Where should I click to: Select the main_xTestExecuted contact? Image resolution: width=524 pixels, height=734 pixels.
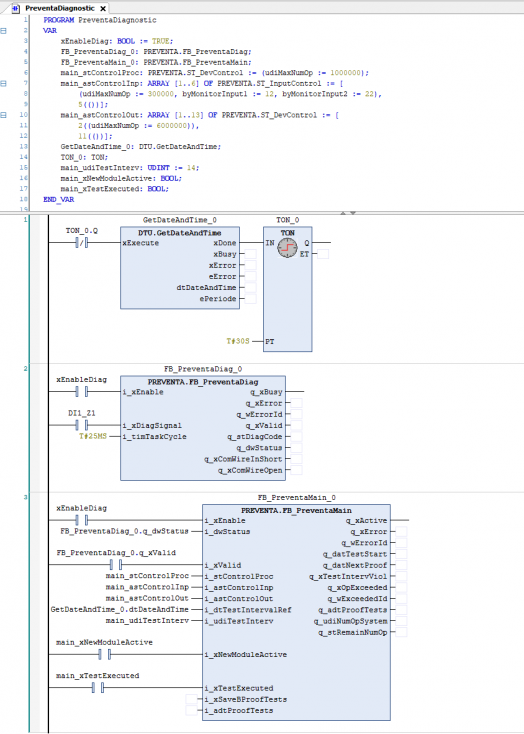(x=98, y=688)
